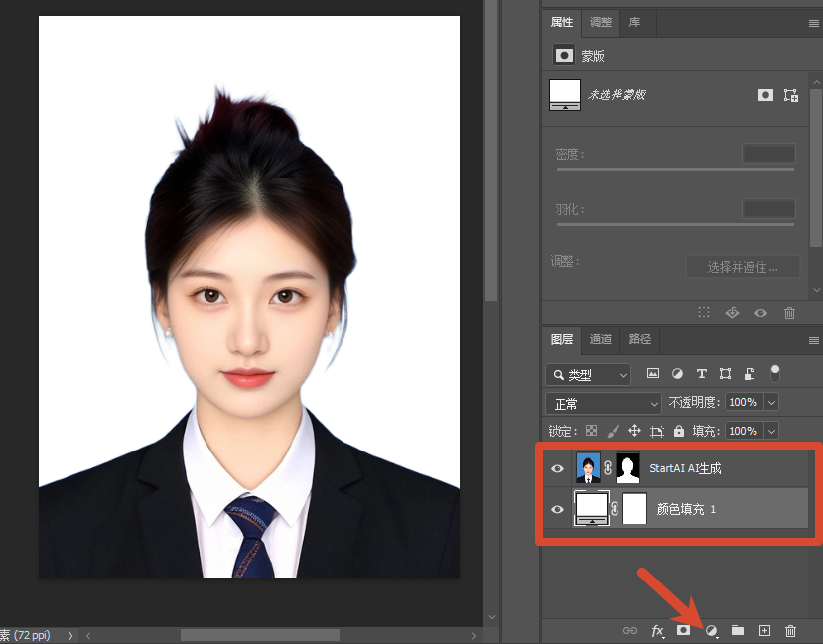Switch to the 图层 tab
The width and height of the screenshot is (823, 644).
pyautogui.click(x=562, y=339)
